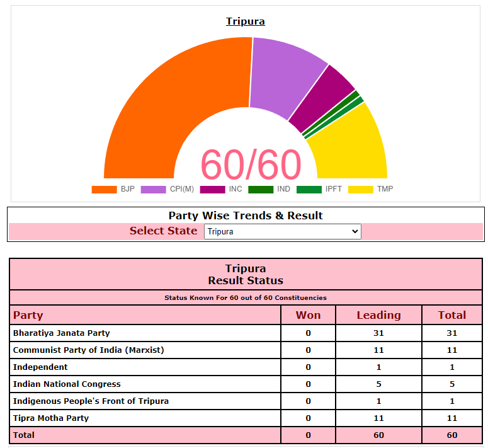
Task: Open the Select State dropdown showing Tripura
Action: (x=283, y=232)
